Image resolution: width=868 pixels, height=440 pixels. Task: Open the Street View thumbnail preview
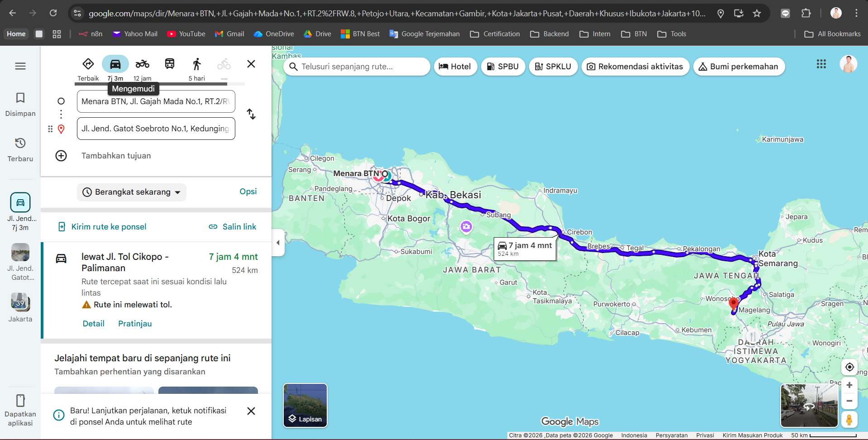coord(809,405)
